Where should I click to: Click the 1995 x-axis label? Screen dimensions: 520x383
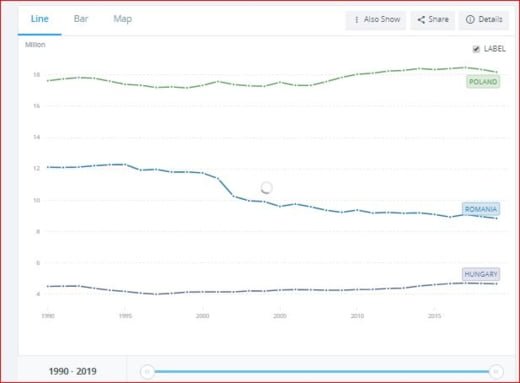tap(125, 316)
